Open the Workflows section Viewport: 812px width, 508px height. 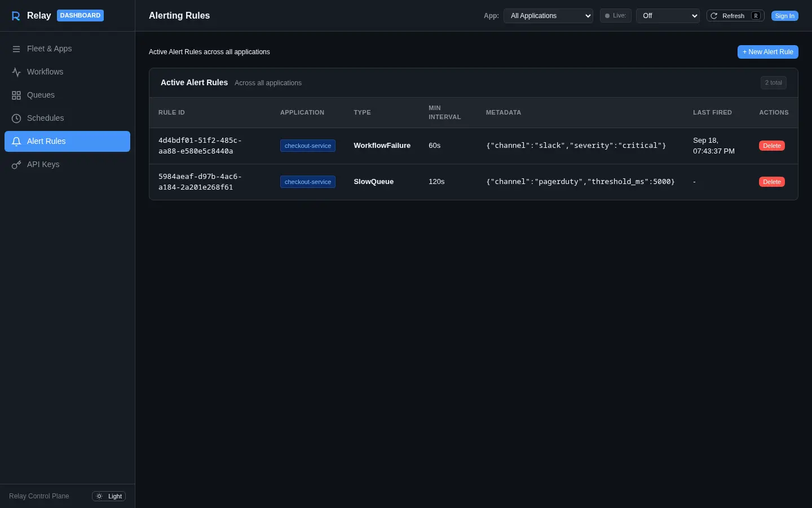point(67,72)
